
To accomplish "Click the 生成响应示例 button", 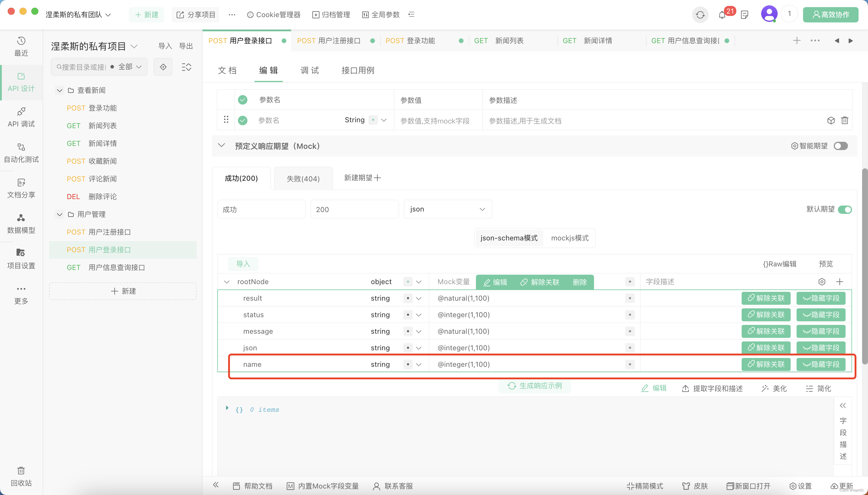I will click(x=535, y=385).
